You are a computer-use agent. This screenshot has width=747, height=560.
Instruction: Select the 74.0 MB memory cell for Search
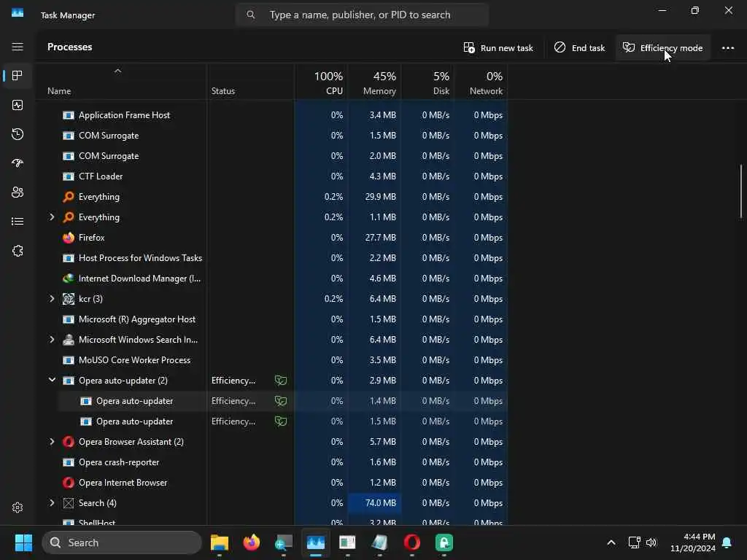(x=374, y=503)
